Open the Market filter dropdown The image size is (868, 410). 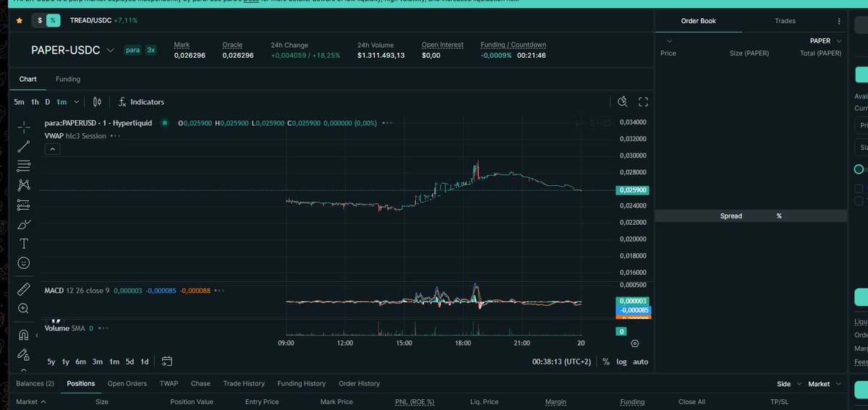tap(825, 384)
